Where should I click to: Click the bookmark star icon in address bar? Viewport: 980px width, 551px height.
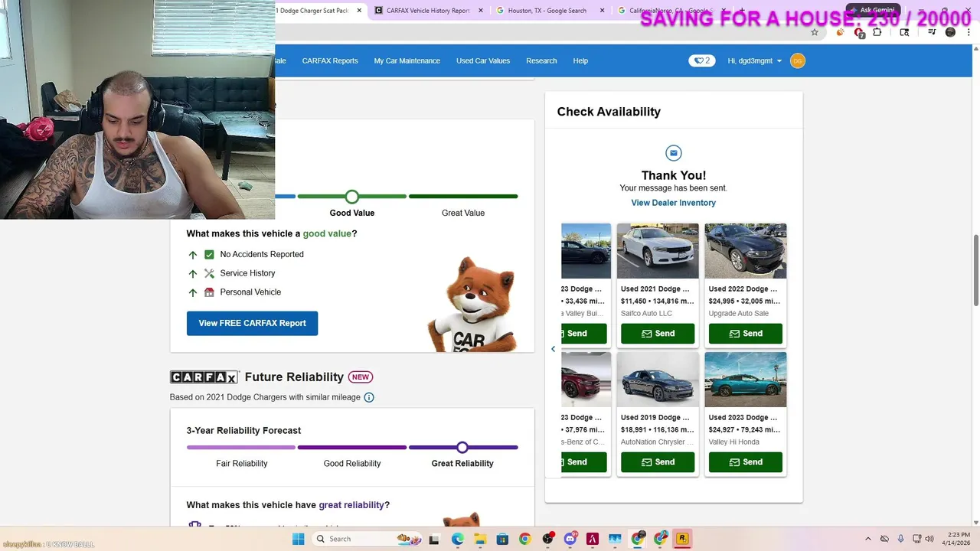[815, 32]
